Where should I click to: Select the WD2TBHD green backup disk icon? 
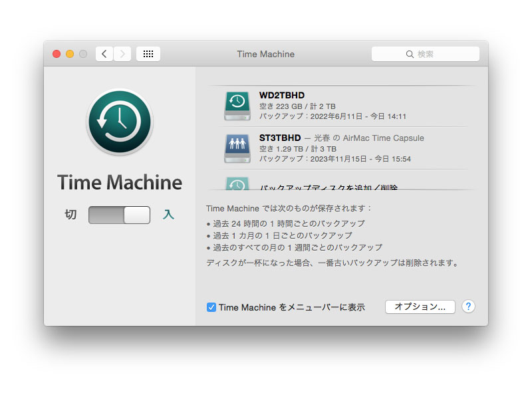point(237,106)
